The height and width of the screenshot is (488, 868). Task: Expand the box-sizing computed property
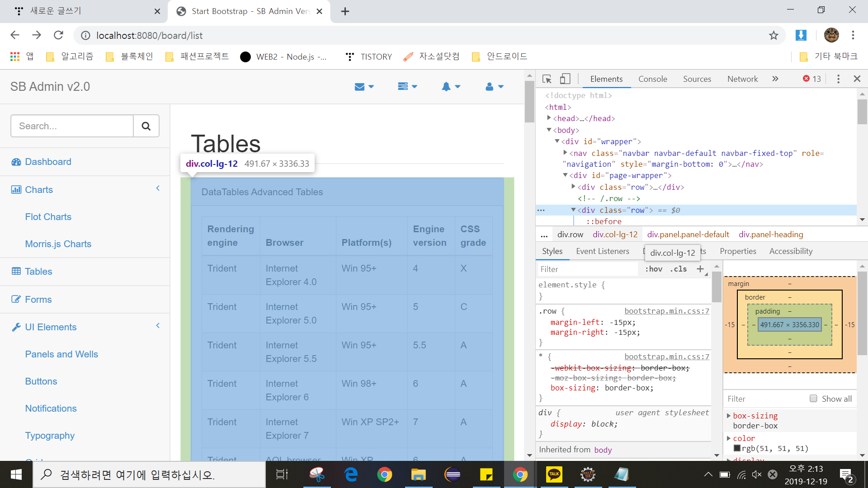tap(728, 416)
